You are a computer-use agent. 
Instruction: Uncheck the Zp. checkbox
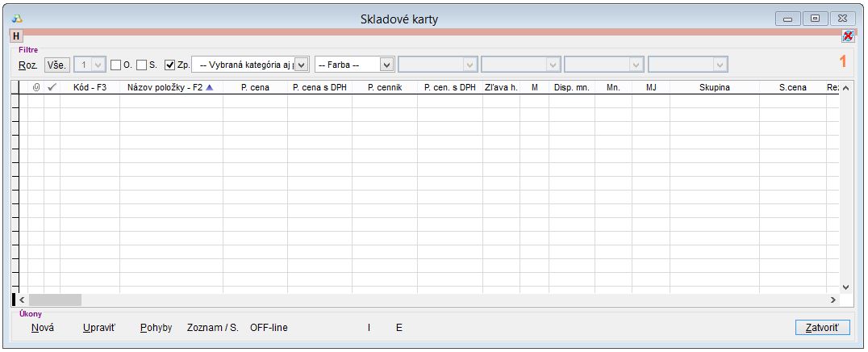(169, 65)
